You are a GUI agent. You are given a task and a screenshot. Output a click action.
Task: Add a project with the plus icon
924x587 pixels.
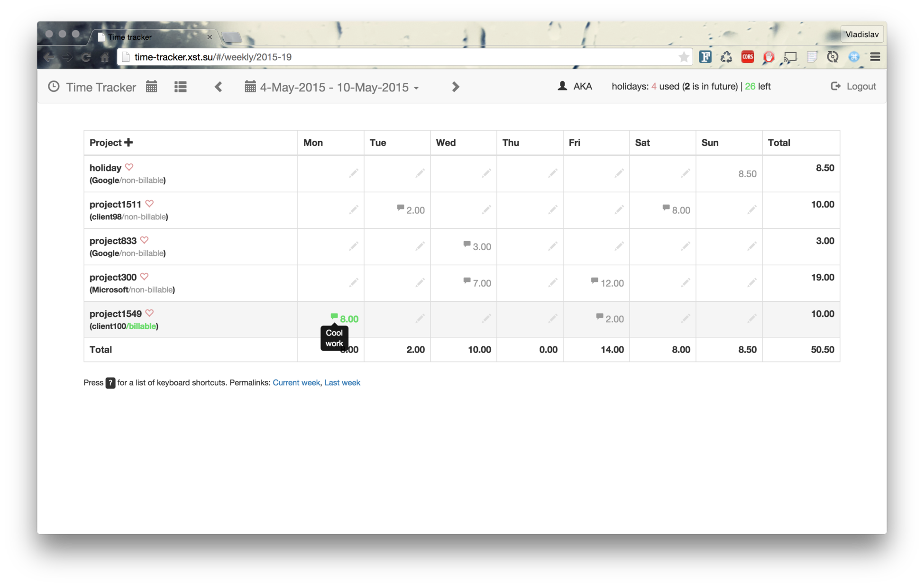[x=128, y=143]
